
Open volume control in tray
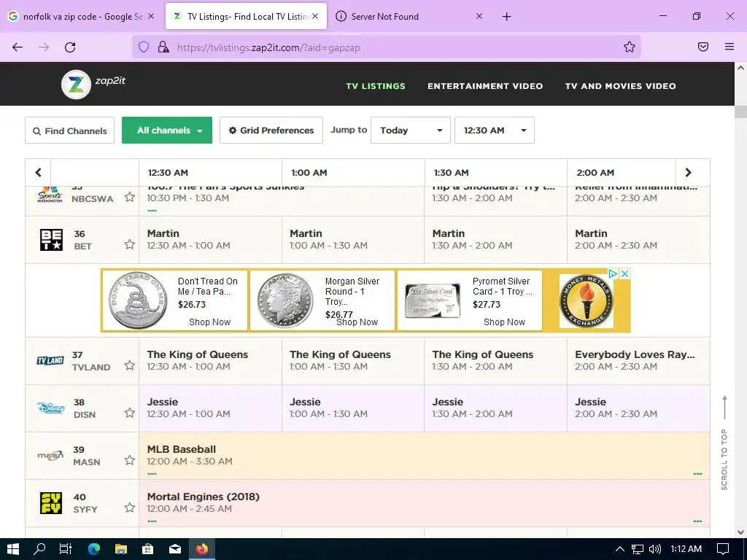655,549
